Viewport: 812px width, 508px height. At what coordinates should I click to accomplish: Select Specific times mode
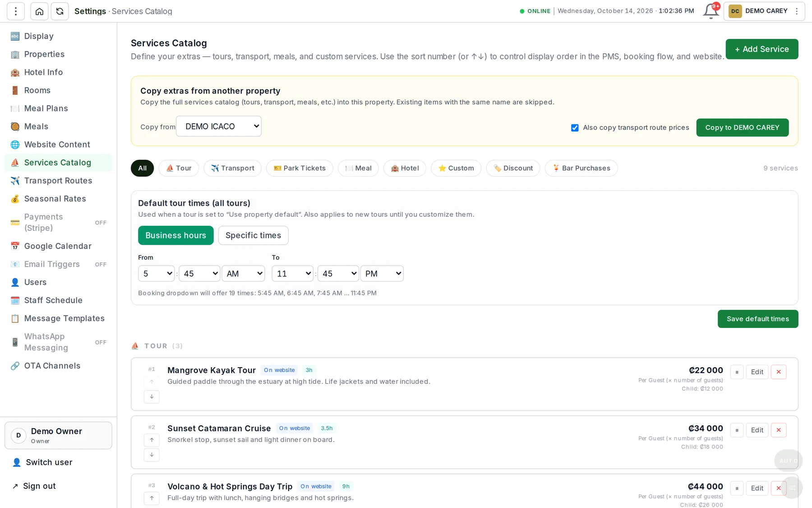[253, 235]
